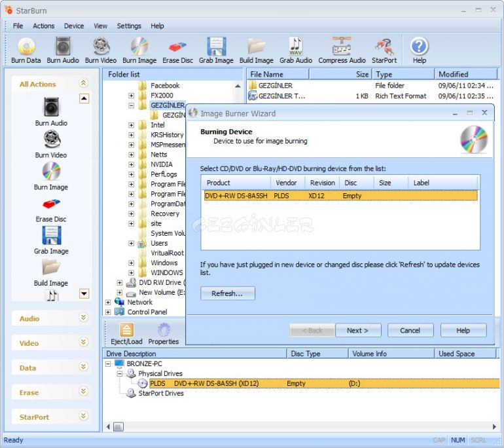Click the Disc Type column header
504x448 pixels.
(x=317, y=354)
